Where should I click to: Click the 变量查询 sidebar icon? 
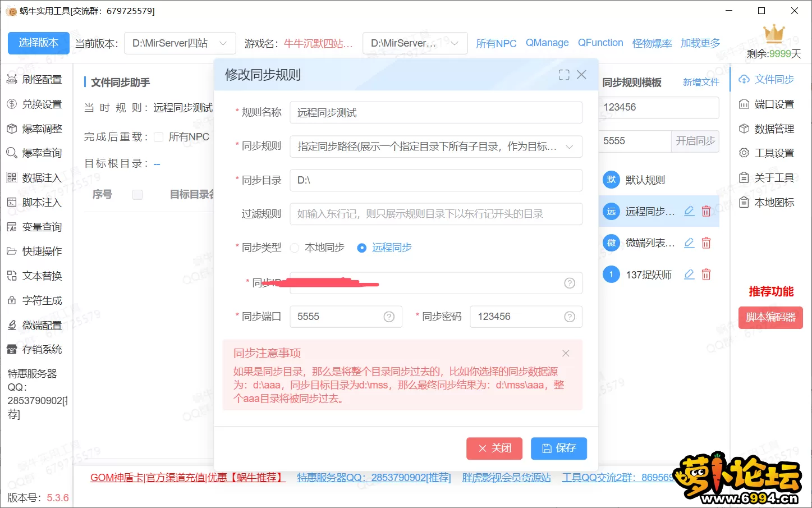coord(12,227)
